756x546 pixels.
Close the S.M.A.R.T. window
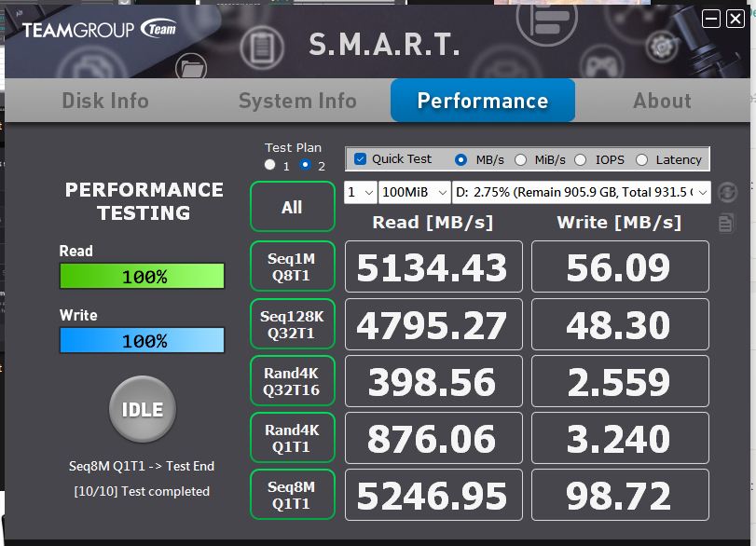[x=735, y=20]
